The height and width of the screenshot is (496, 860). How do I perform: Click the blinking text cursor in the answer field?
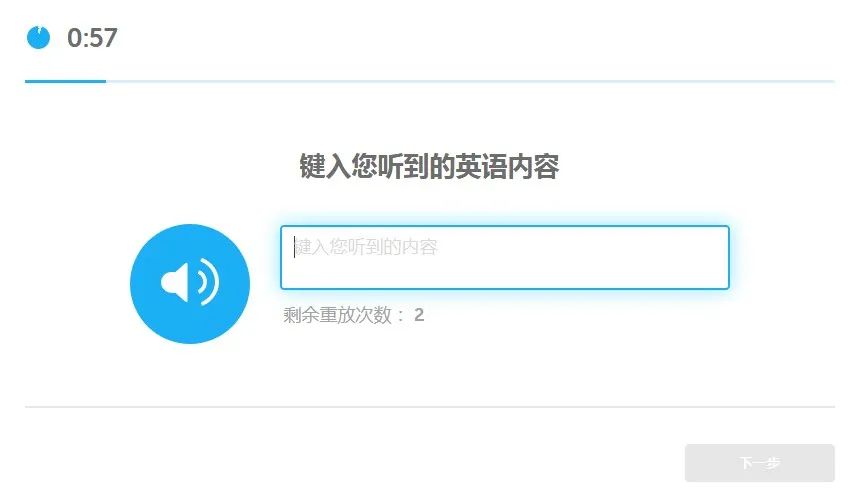pos(295,247)
